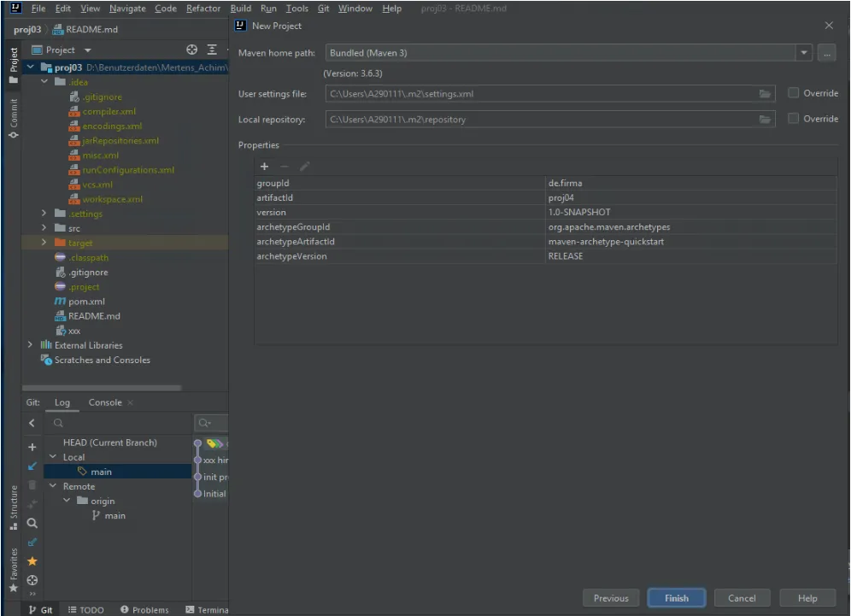
Task: Open the TODO tool window tab
Action: coord(85,610)
